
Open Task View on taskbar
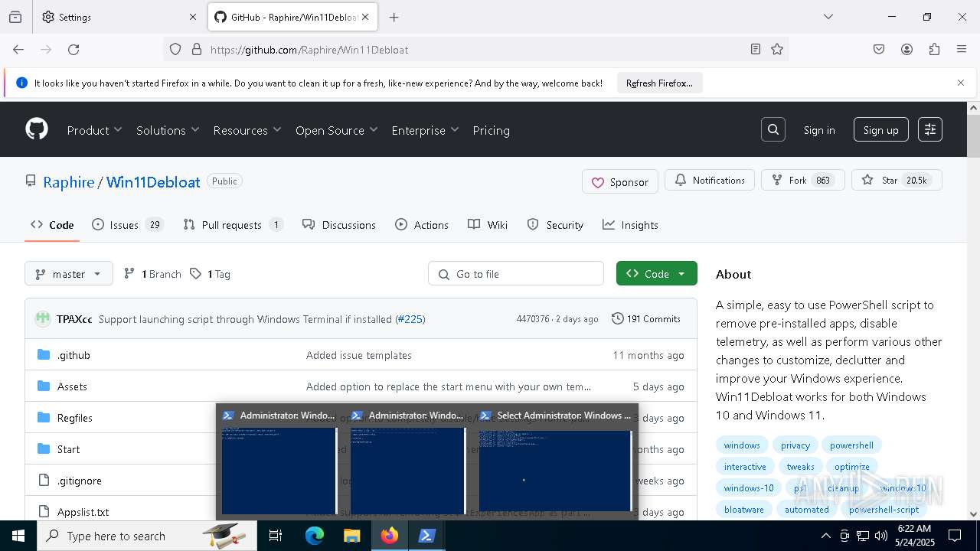point(276,536)
